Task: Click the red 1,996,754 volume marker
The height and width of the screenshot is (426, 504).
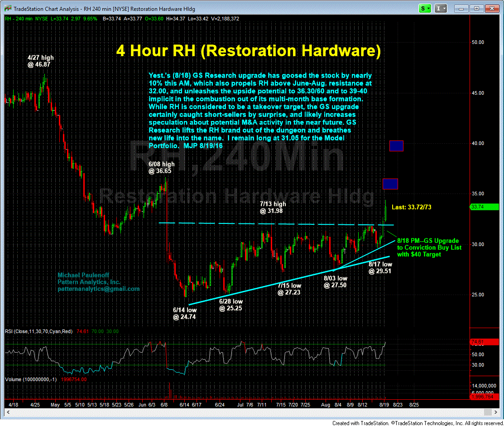Action: click(485, 397)
